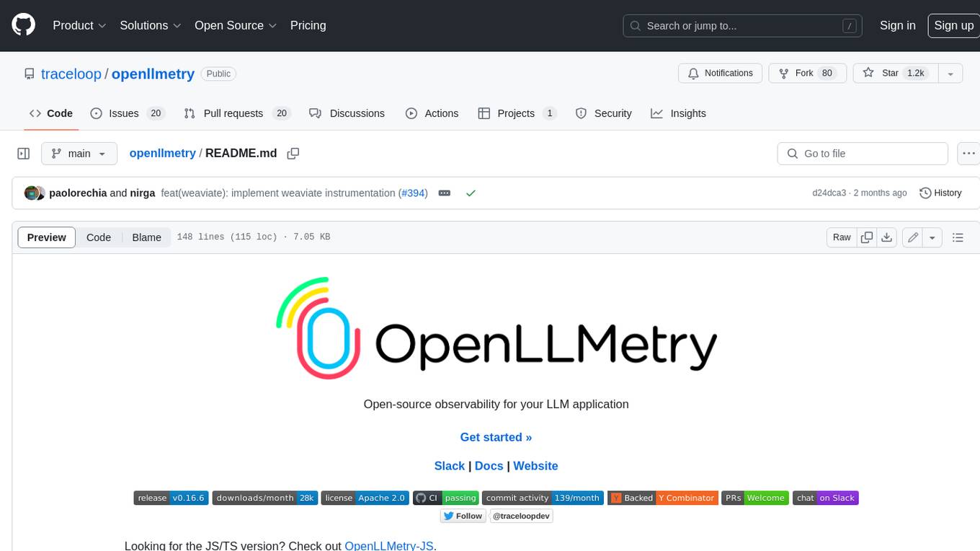
Task: Open the GitHub homepage logo
Action: point(23,25)
